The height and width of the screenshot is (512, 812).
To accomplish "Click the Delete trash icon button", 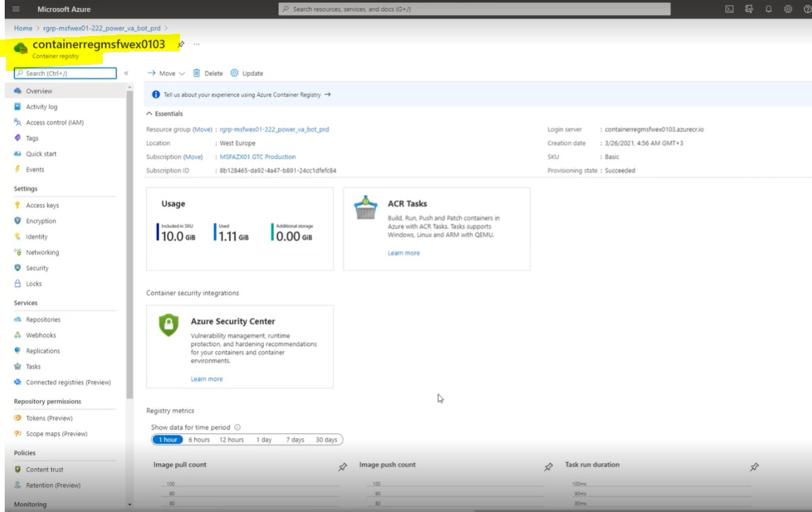I will [x=208, y=73].
